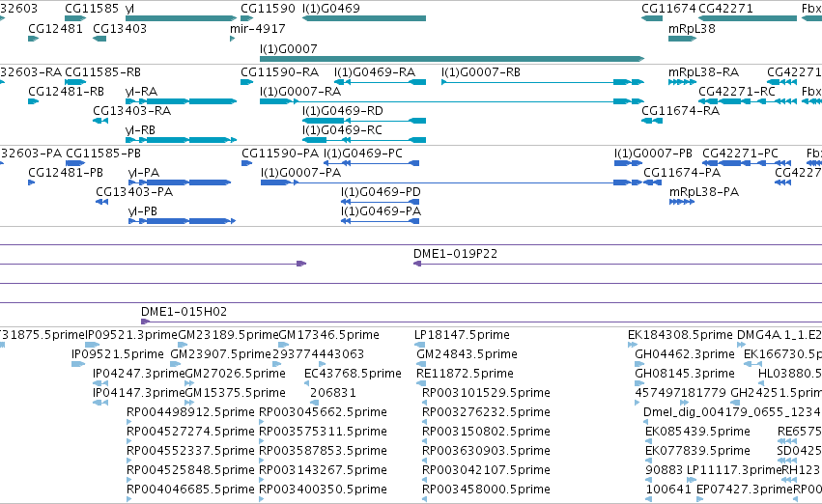Viewport: 822px width, 504px height.
Task: Open EST RP004498912.5prime
Action: point(190,412)
